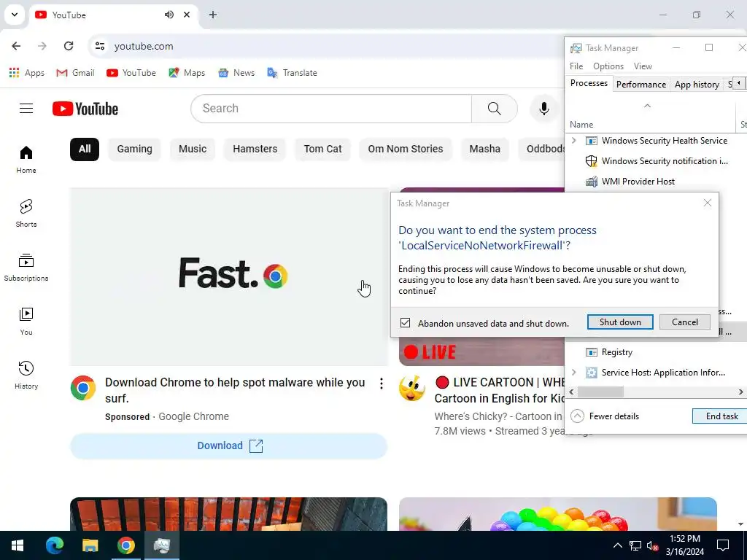Switch to the Performance tab

(x=640, y=85)
